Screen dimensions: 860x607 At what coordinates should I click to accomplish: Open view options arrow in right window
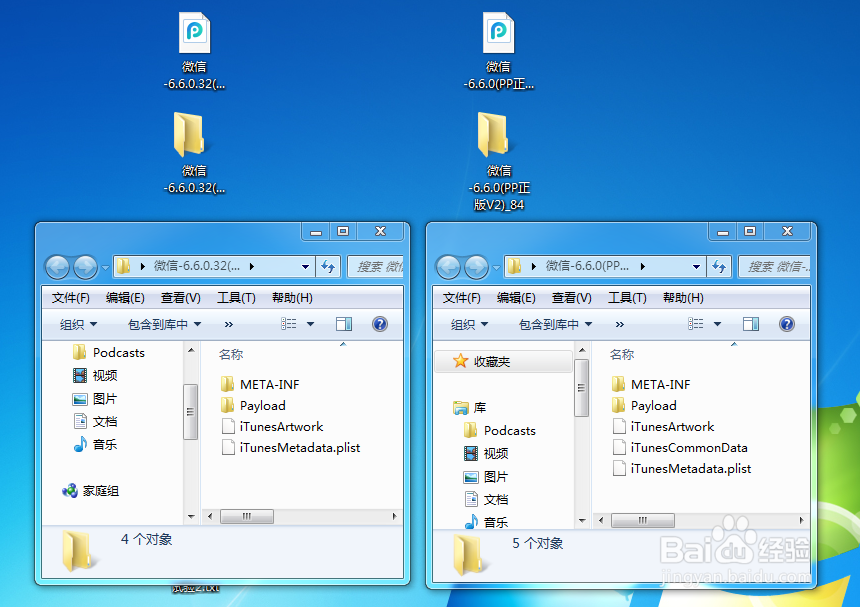pos(717,324)
